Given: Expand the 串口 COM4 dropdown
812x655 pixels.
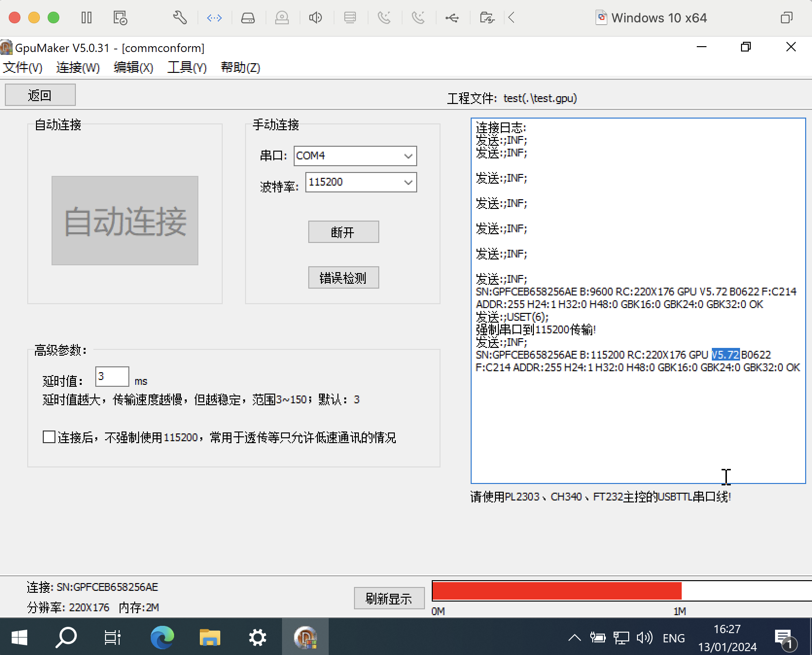Looking at the screenshot, I should (x=408, y=156).
